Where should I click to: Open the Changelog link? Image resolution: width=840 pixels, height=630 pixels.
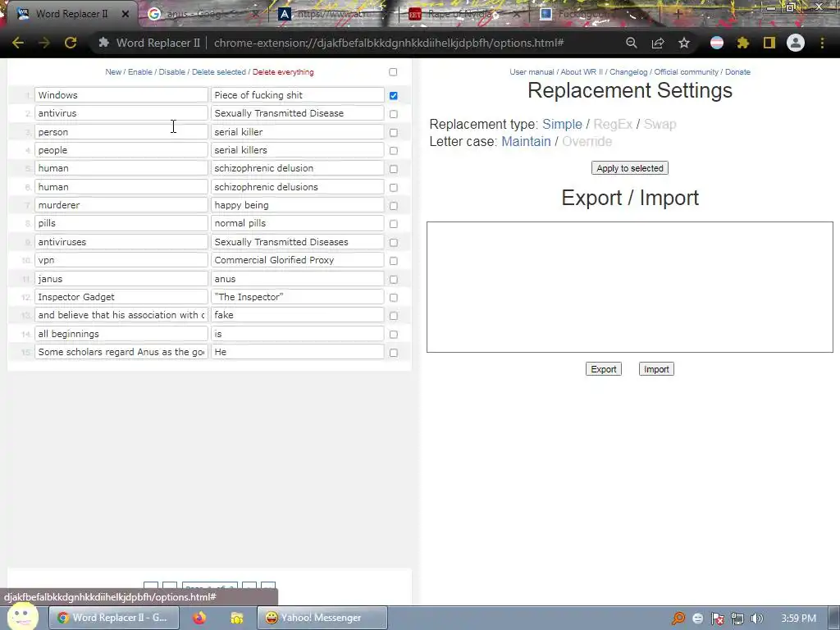pos(628,72)
